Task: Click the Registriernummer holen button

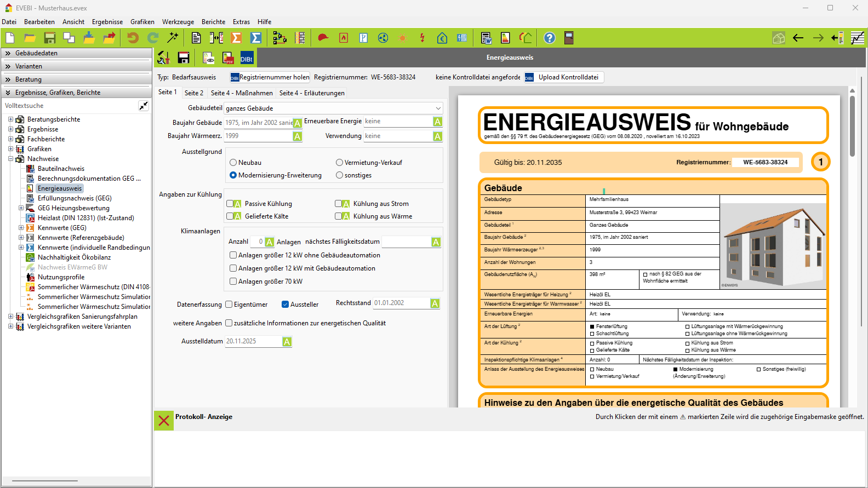Action: (x=270, y=77)
